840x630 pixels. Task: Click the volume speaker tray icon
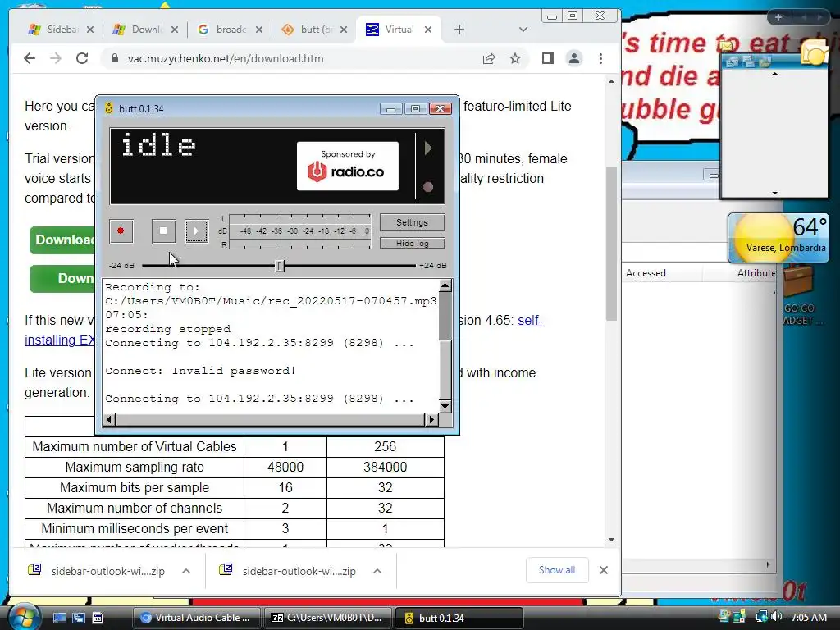click(x=778, y=617)
